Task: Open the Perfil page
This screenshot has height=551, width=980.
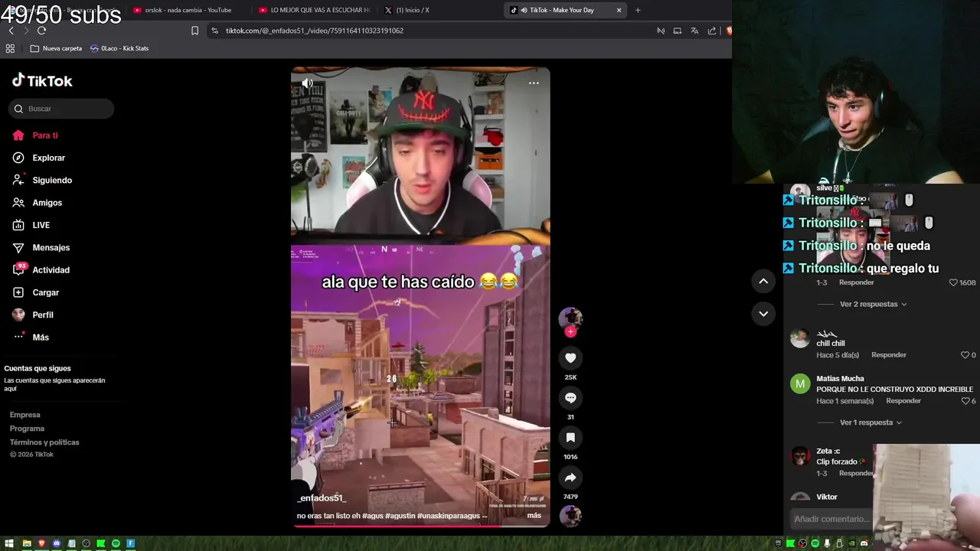Action: pyautogui.click(x=32, y=315)
